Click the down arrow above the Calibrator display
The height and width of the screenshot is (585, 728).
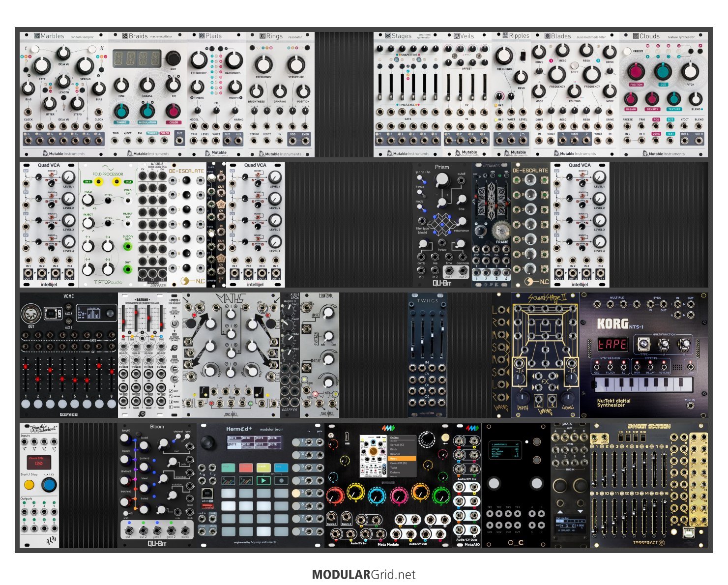pyautogui.click(x=580, y=511)
